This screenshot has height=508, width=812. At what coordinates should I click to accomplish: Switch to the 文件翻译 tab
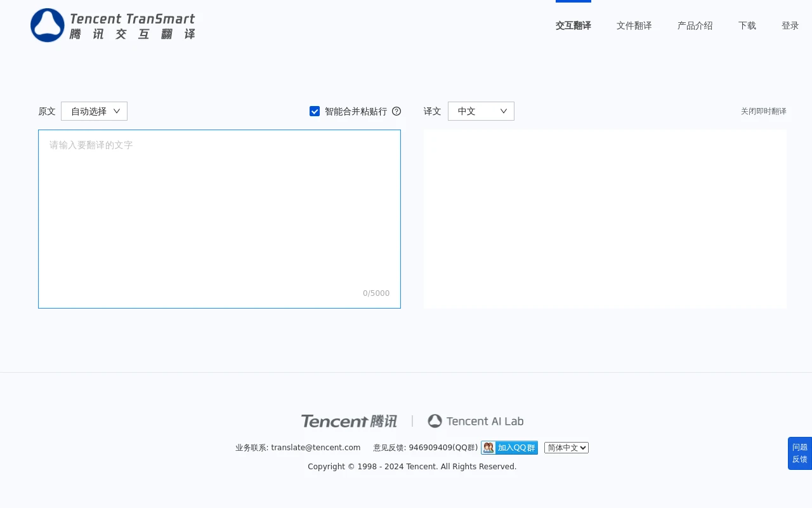634,25
